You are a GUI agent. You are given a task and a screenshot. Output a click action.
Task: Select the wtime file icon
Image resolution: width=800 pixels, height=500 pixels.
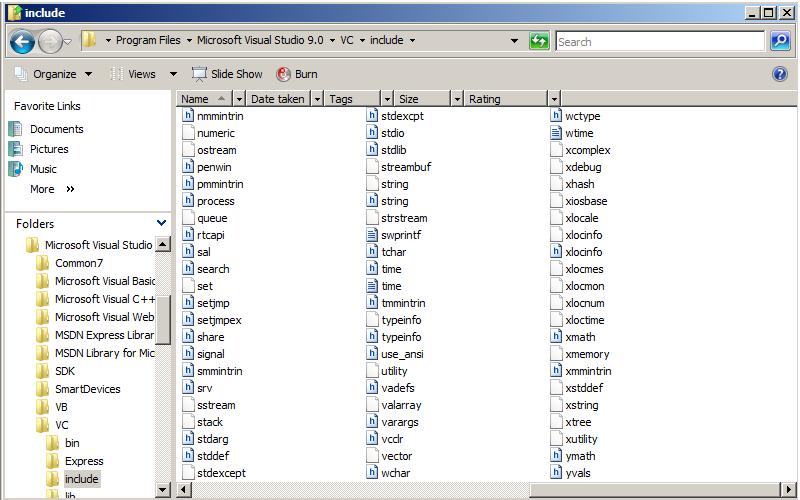557,133
